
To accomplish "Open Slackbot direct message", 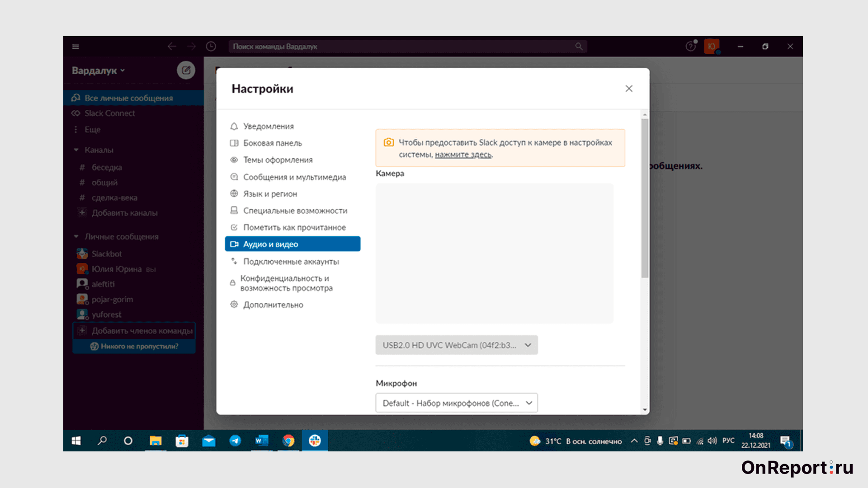I will coord(133,254).
